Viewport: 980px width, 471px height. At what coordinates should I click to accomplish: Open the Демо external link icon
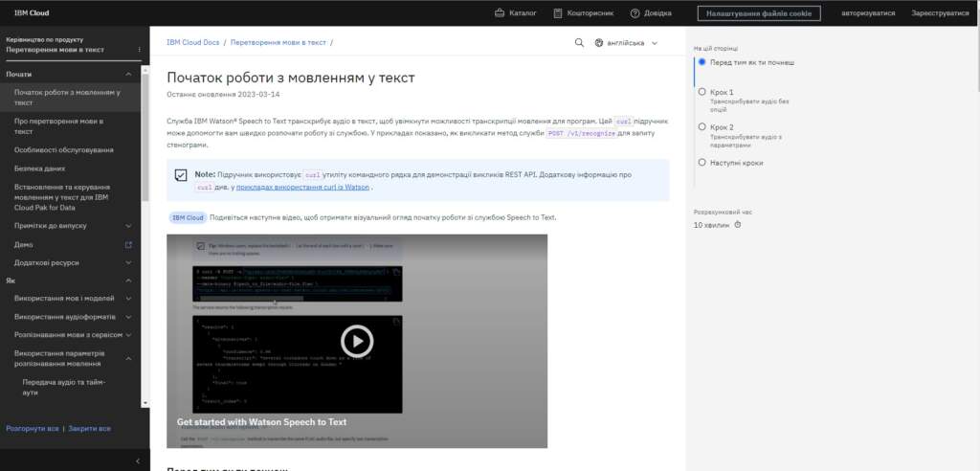[x=129, y=244]
